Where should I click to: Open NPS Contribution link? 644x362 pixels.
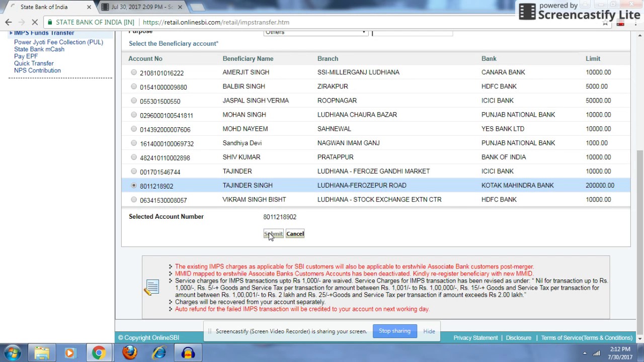37,70
